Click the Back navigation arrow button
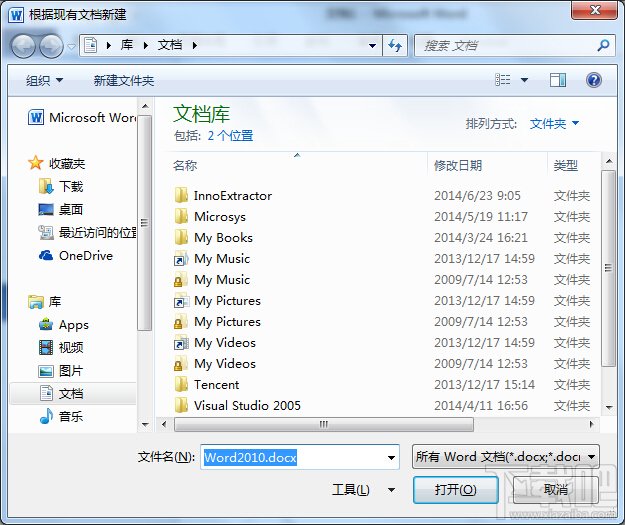 tap(23, 46)
